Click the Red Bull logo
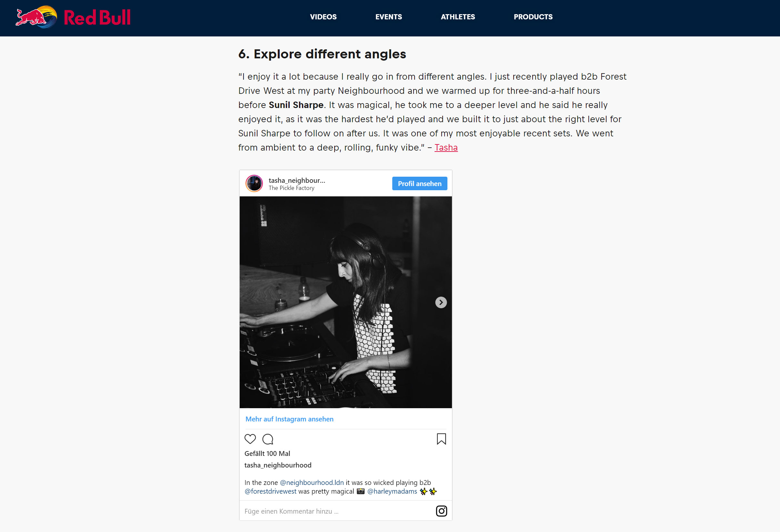Screen dimensions: 780x532 click(73, 17)
